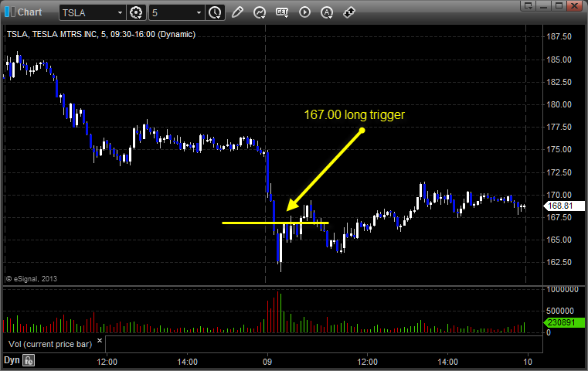Click the 10 date axis label

528,362
